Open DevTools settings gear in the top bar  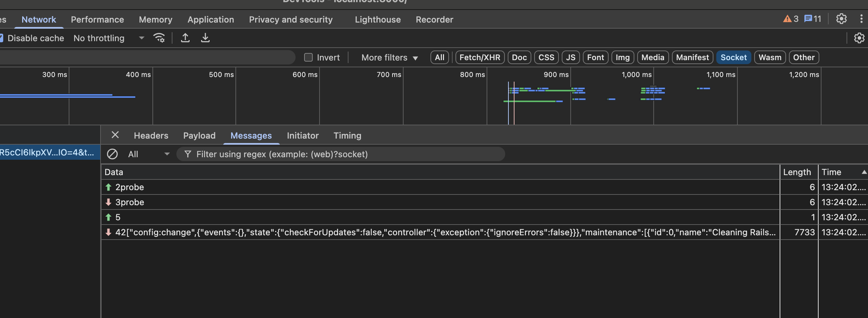click(841, 19)
